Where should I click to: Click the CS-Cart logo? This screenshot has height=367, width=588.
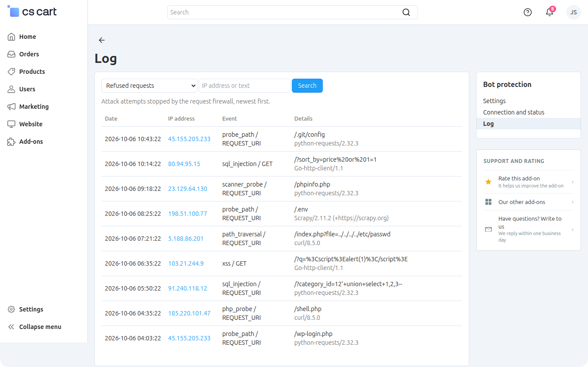point(32,12)
